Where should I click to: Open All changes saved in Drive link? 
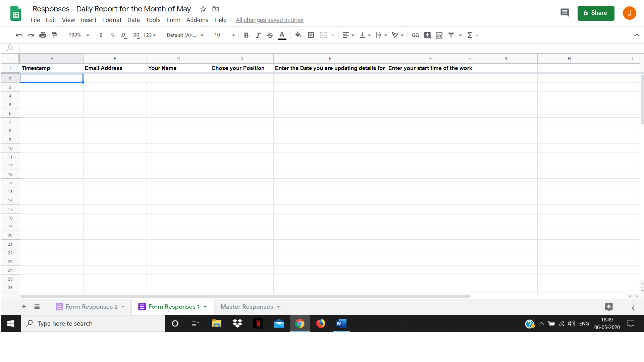coord(269,20)
